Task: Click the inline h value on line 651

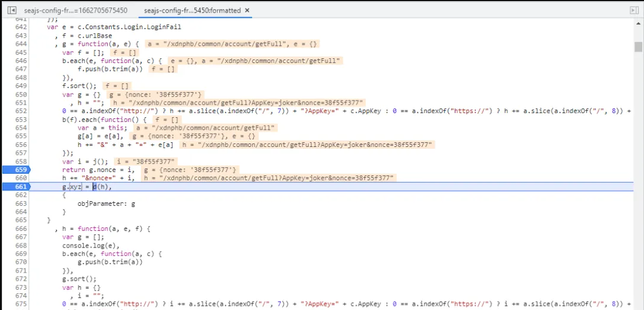Action: click(237, 103)
